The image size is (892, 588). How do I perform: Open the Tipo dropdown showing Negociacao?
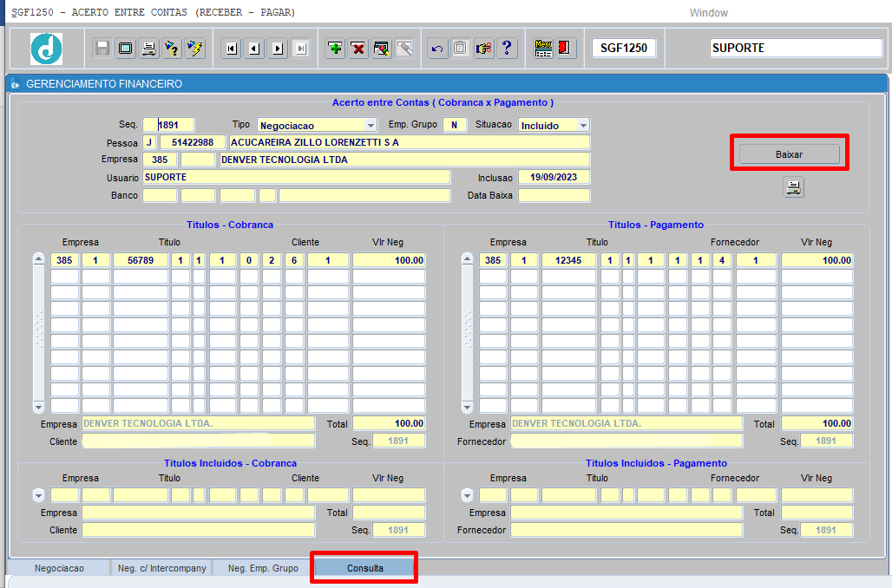point(371,125)
